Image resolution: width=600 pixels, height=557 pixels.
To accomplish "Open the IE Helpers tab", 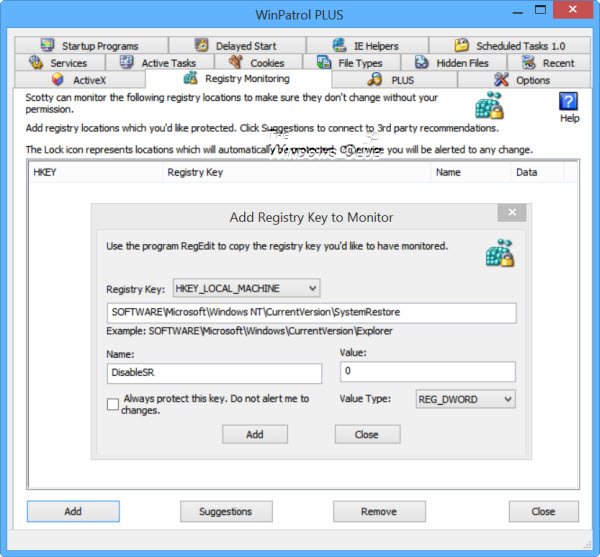I will (367, 46).
